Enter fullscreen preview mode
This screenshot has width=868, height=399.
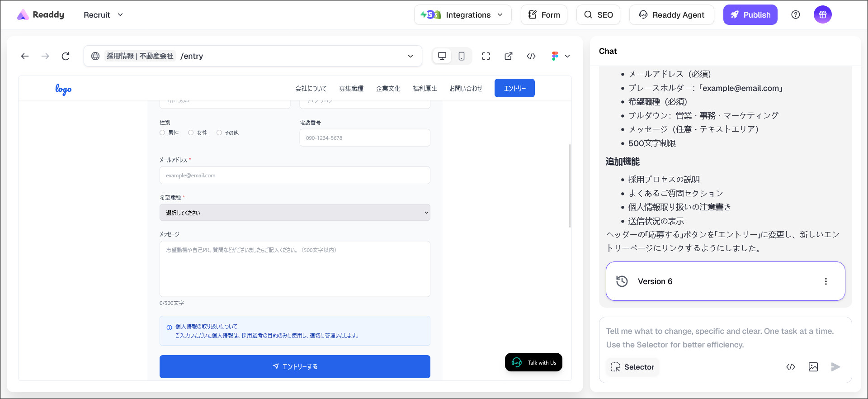[x=486, y=56]
